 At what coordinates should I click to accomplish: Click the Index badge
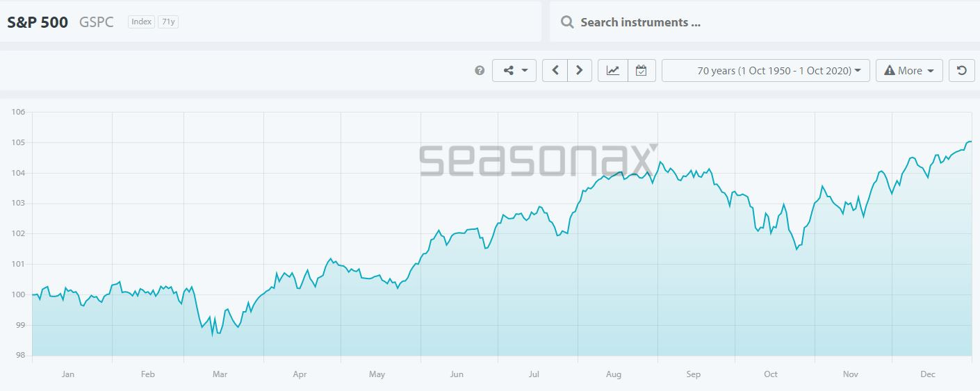[x=141, y=22]
